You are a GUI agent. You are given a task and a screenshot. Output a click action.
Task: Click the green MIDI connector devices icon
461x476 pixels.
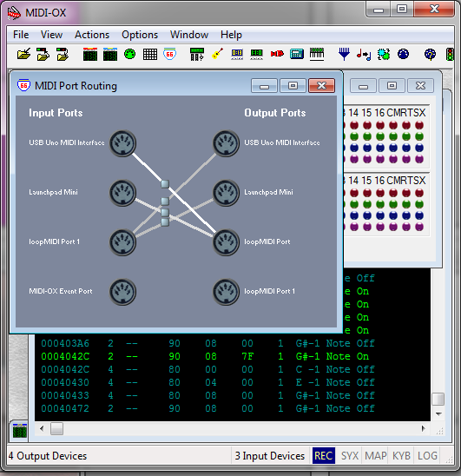pyautogui.click(x=130, y=55)
